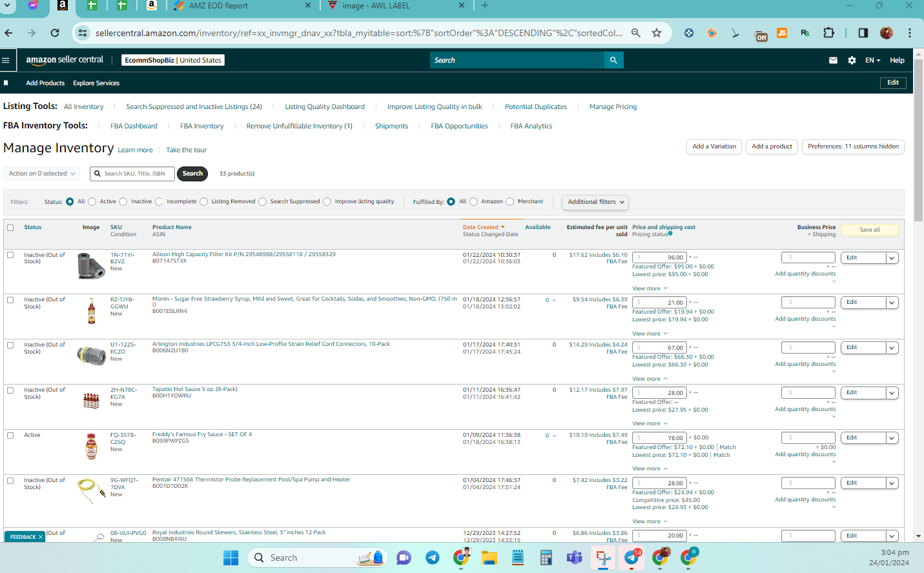
Task: Open Manage Pricing listing tool
Action: [613, 107]
